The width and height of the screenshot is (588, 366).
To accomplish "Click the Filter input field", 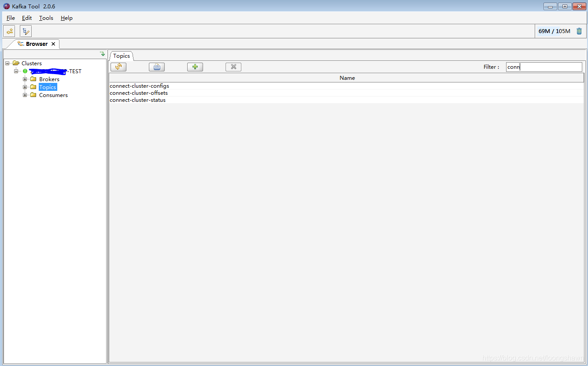I will (544, 67).
